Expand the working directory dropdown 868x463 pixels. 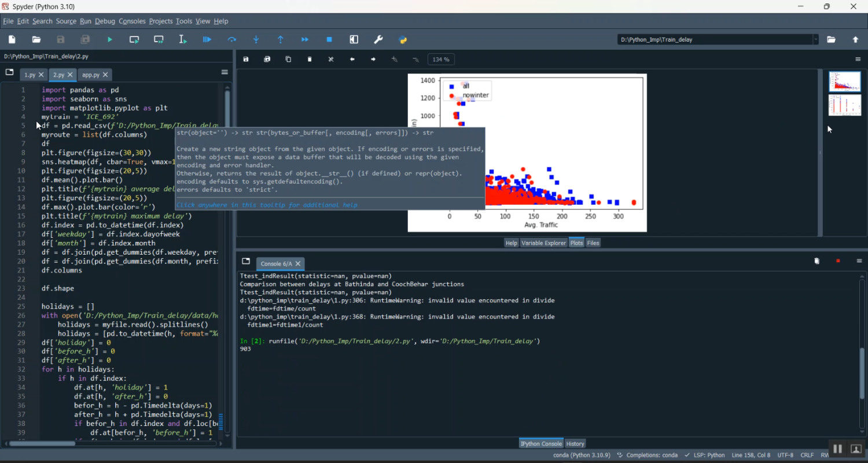tap(816, 40)
